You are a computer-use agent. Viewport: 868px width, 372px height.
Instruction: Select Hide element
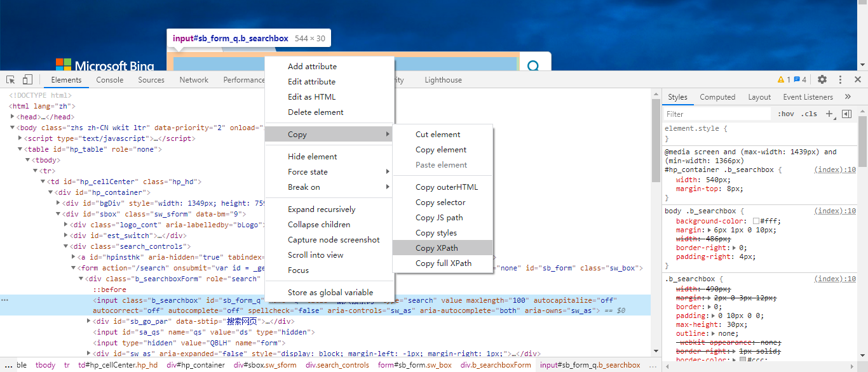point(330,156)
